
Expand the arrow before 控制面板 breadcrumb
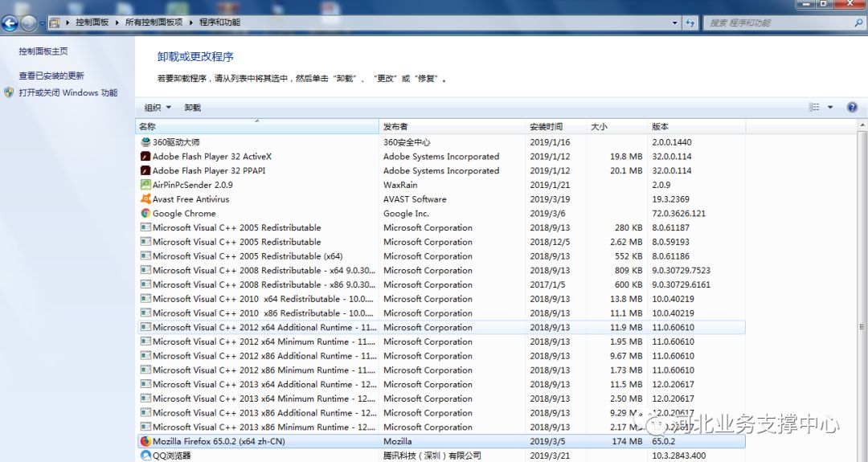click(x=68, y=22)
